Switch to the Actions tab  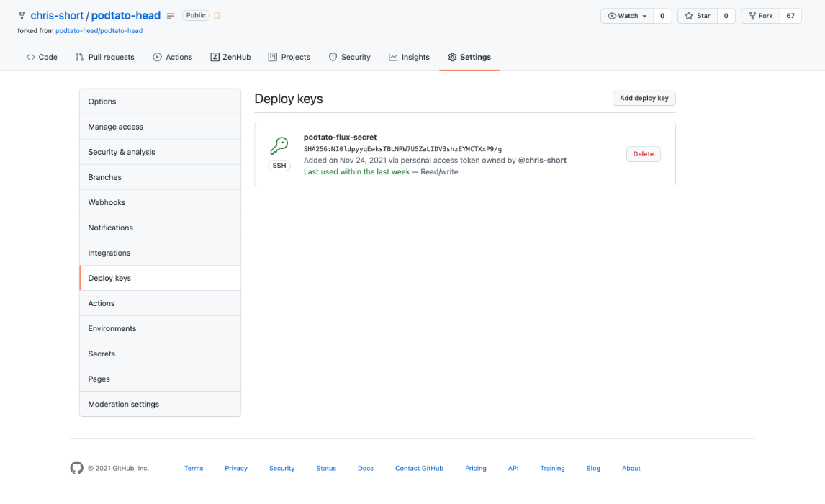[172, 57]
